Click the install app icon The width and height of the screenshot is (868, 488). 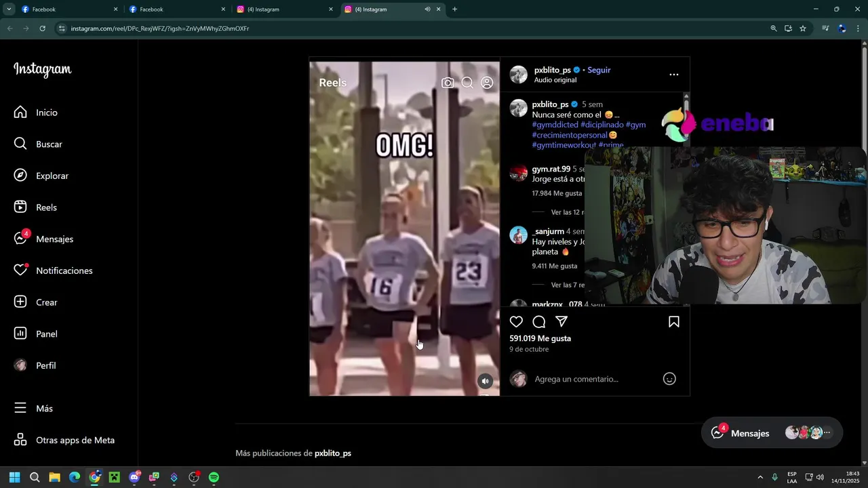click(x=788, y=28)
